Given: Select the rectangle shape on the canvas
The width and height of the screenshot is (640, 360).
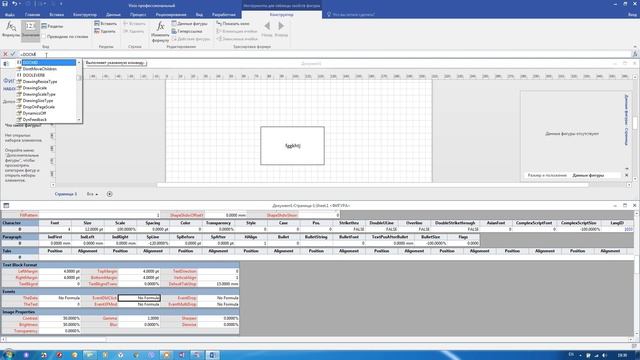Looking at the screenshot, I should tap(292, 146).
